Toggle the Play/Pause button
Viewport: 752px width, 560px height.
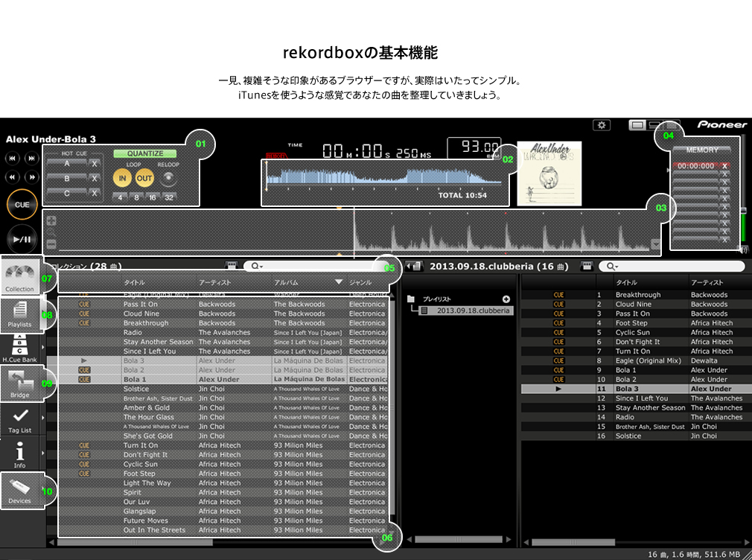[22, 239]
